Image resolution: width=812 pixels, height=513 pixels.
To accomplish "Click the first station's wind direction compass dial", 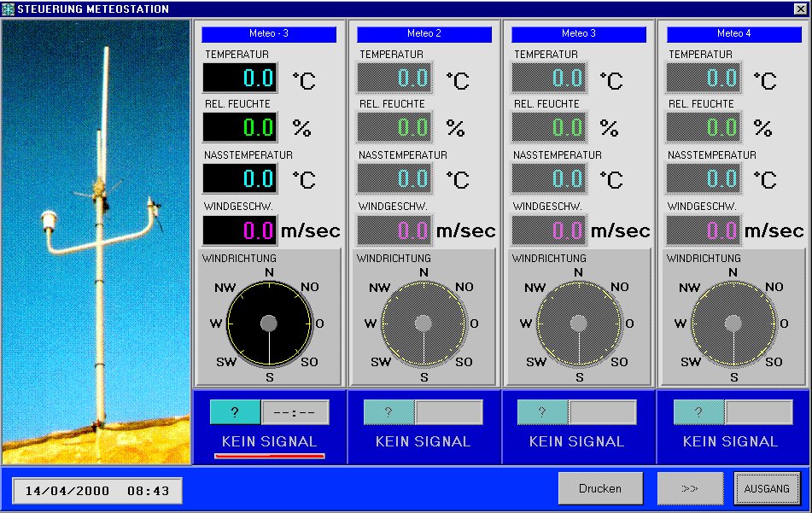I will coord(269,324).
